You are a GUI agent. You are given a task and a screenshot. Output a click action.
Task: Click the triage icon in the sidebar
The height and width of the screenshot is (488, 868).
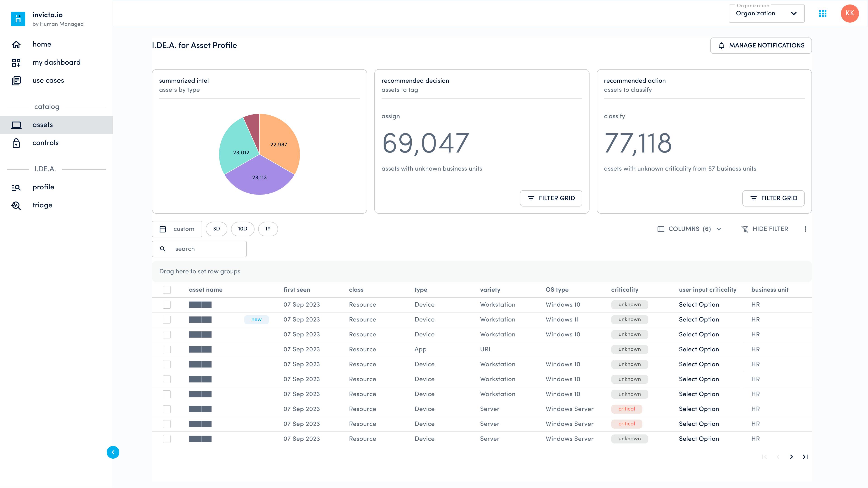pos(16,205)
